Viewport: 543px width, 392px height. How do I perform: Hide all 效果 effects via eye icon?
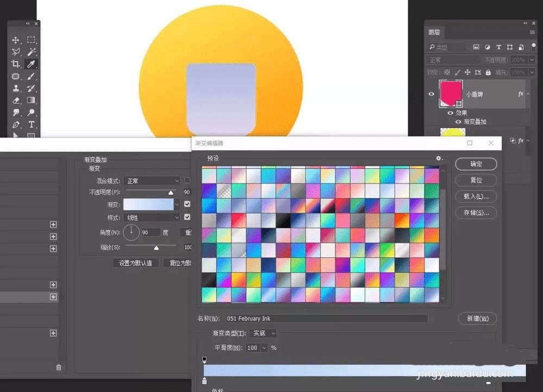[x=450, y=113]
